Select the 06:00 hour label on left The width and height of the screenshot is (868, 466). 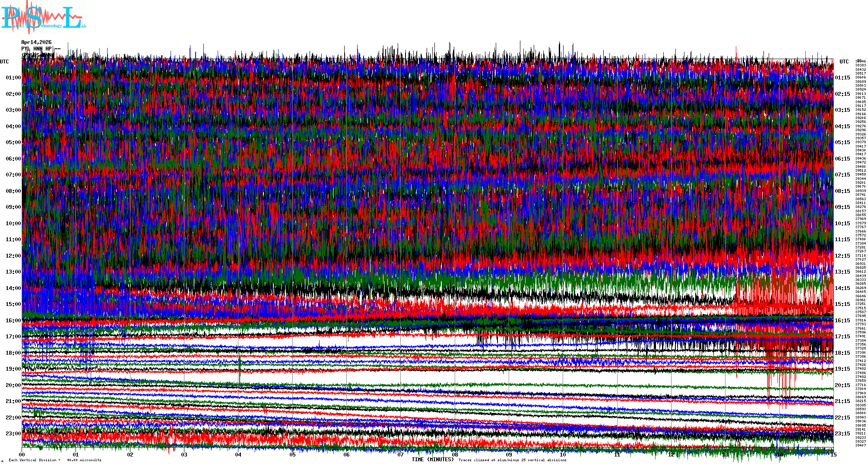point(13,159)
